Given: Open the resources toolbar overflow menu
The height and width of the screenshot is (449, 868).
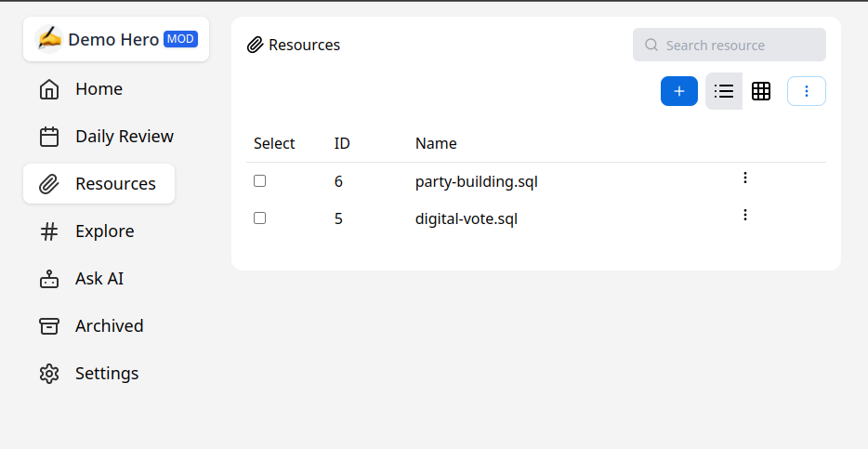Looking at the screenshot, I should pos(807,91).
